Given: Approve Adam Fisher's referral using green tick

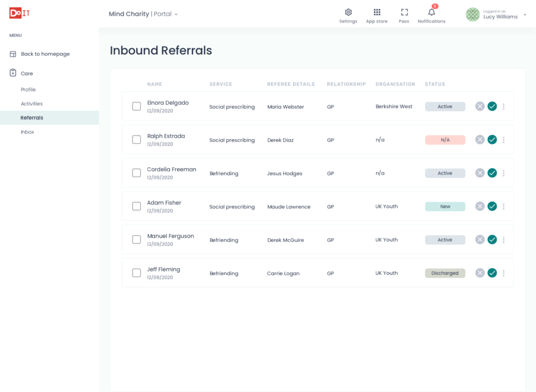Looking at the screenshot, I should tap(492, 206).
